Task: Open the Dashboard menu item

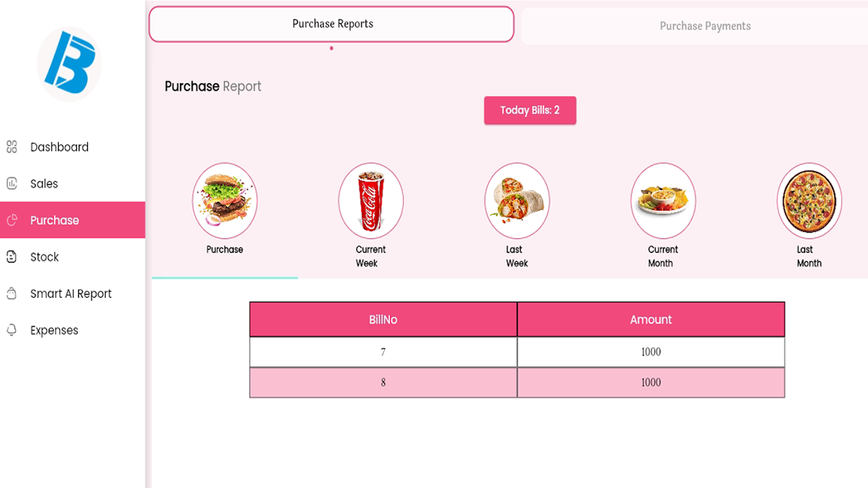Action: [59, 147]
